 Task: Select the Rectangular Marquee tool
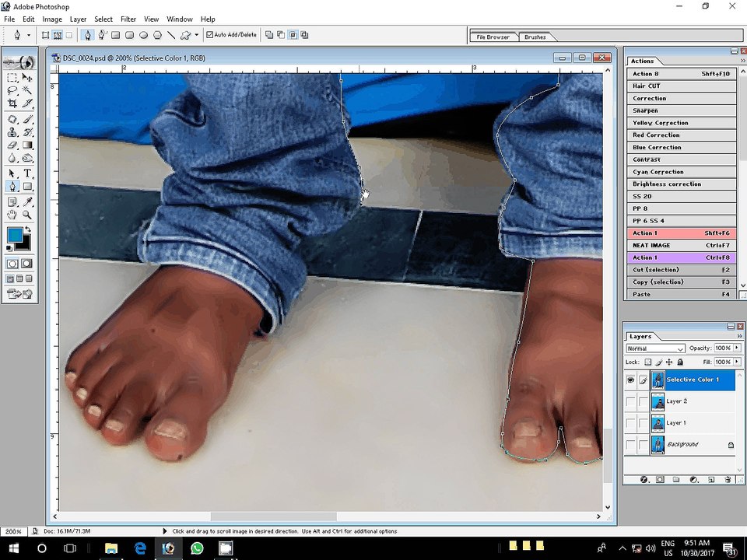[12, 78]
